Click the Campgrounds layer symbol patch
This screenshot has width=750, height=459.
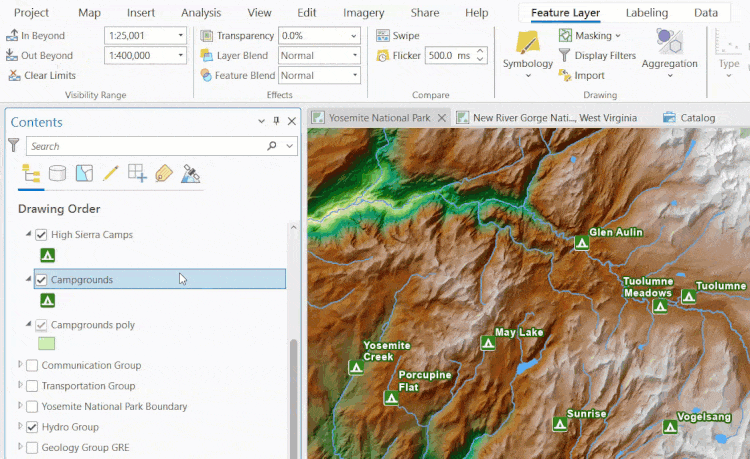pos(47,301)
